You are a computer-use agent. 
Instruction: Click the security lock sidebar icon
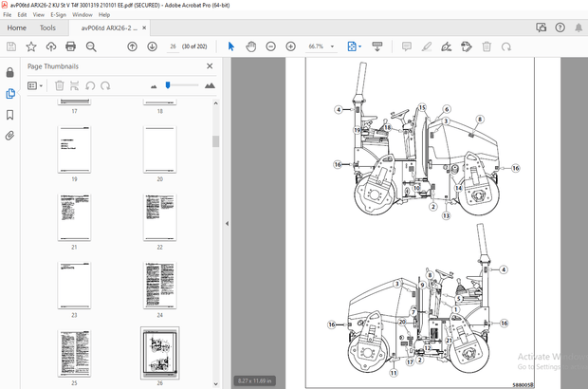coord(10,72)
